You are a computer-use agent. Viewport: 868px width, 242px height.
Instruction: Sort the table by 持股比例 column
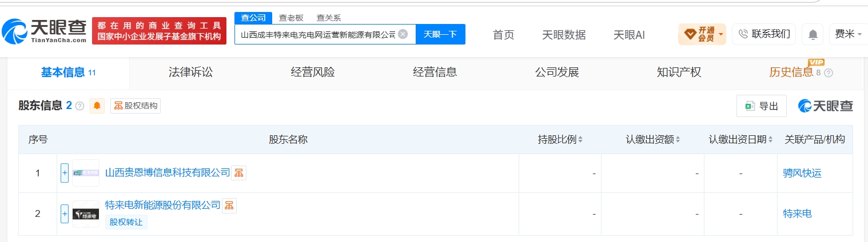(x=560, y=139)
